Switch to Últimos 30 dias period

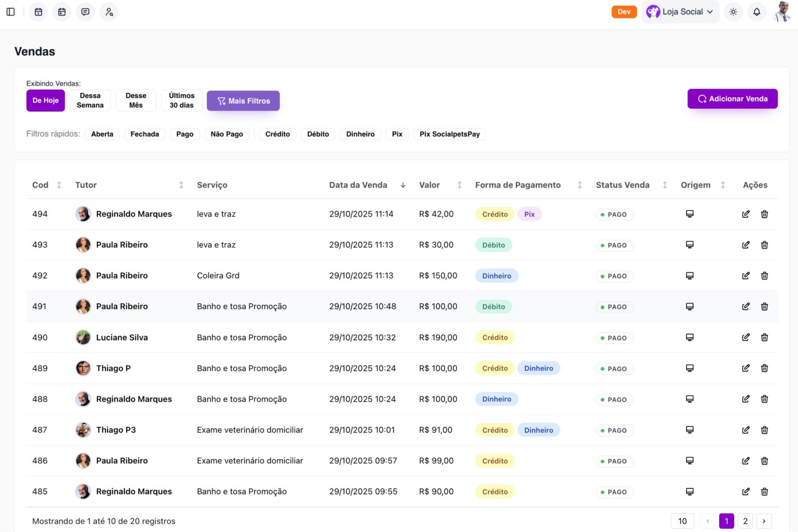pyautogui.click(x=181, y=100)
